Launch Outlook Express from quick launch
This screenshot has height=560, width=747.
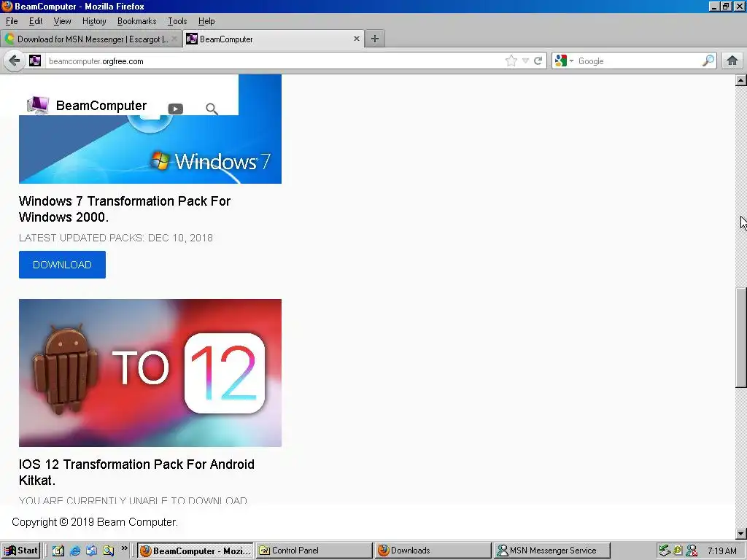[91, 551]
